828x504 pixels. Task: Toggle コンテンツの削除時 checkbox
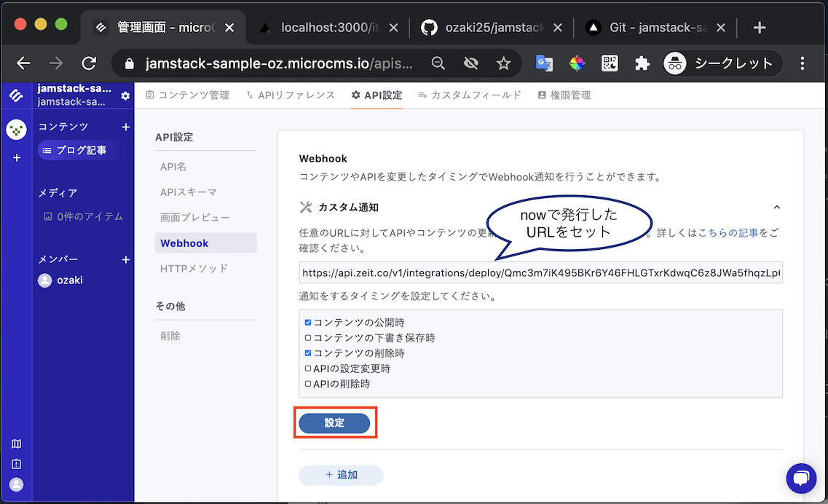pyautogui.click(x=308, y=353)
